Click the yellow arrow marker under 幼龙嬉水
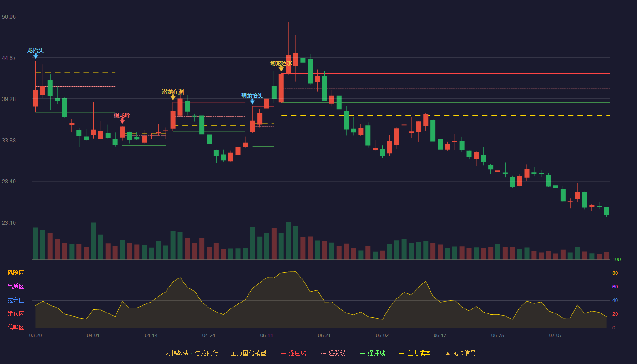Viewport: 637px width, 364px height. click(x=281, y=69)
